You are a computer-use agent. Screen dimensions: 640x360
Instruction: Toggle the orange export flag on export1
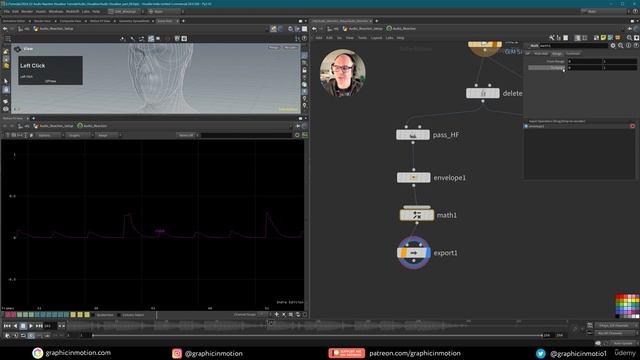click(x=403, y=253)
